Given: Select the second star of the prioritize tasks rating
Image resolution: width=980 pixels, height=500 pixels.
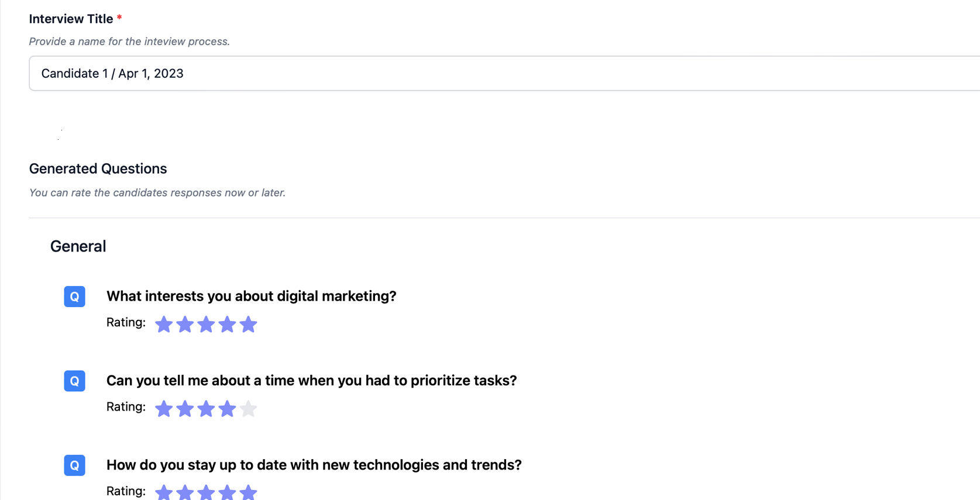Looking at the screenshot, I should [x=185, y=409].
